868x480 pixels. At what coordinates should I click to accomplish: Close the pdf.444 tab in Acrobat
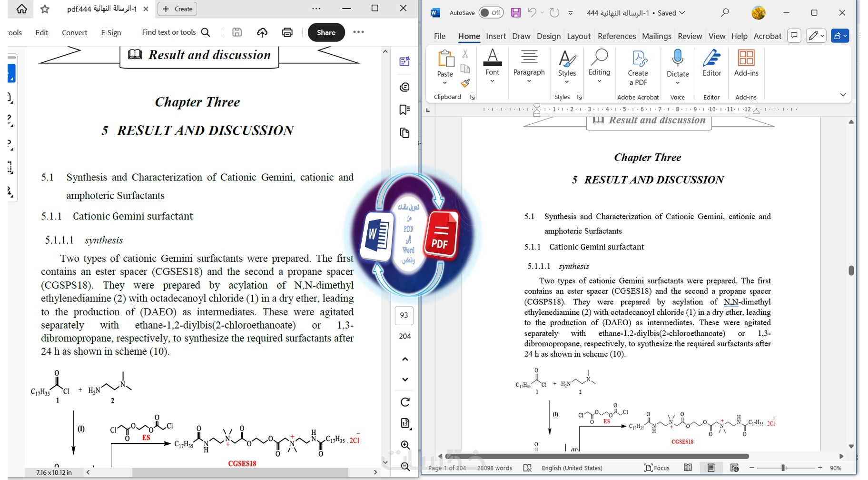pos(146,9)
